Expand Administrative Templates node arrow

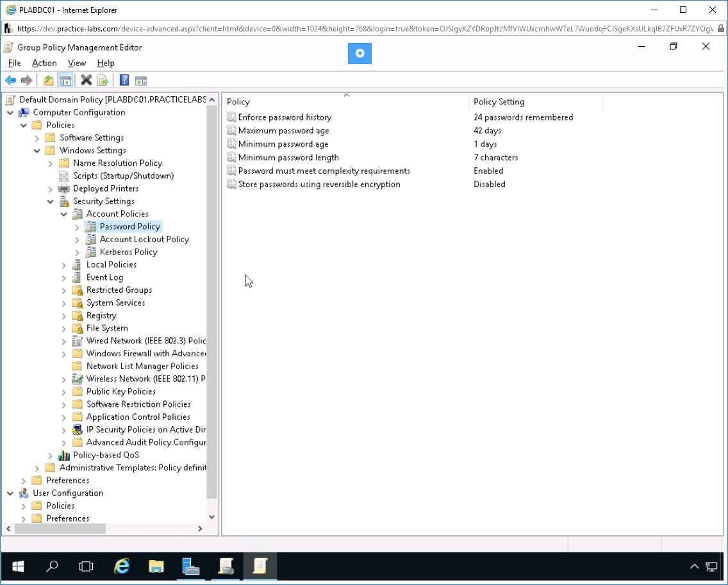[37, 468]
